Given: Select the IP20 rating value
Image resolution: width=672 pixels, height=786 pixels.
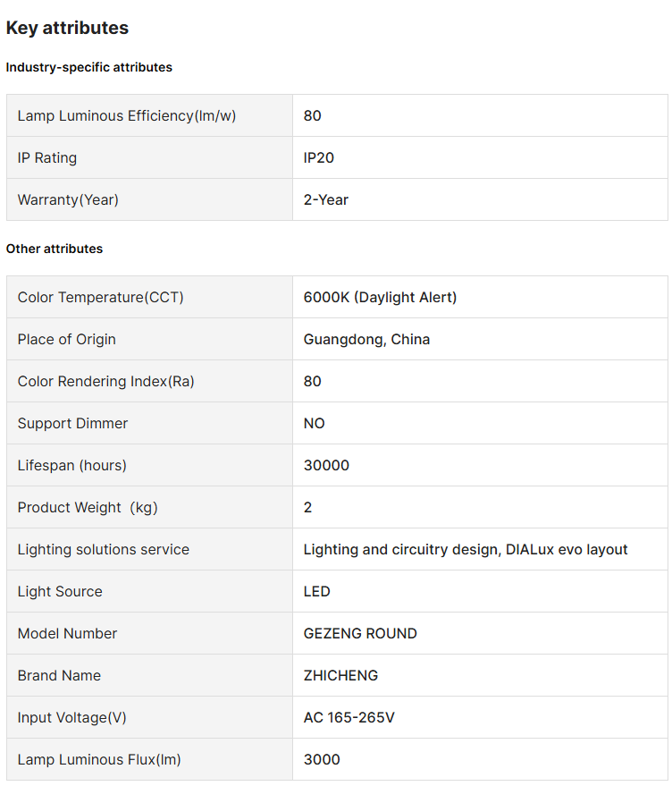Looking at the screenshot, I should tap(319, 157).
